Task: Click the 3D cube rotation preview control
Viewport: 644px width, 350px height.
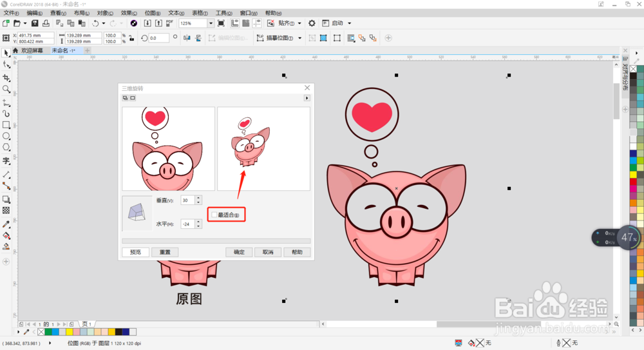Action: pyautogui.click(x=137, y=213)
